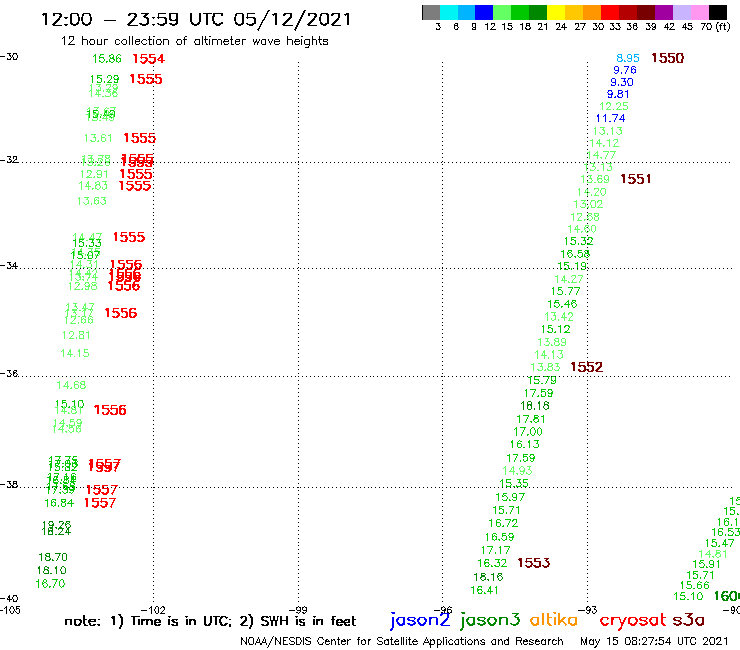Image resolution: width=740 pixels, height=650 pixels.
Task: Click the 12.25 wave height reading
Action: tap(614, 107)
